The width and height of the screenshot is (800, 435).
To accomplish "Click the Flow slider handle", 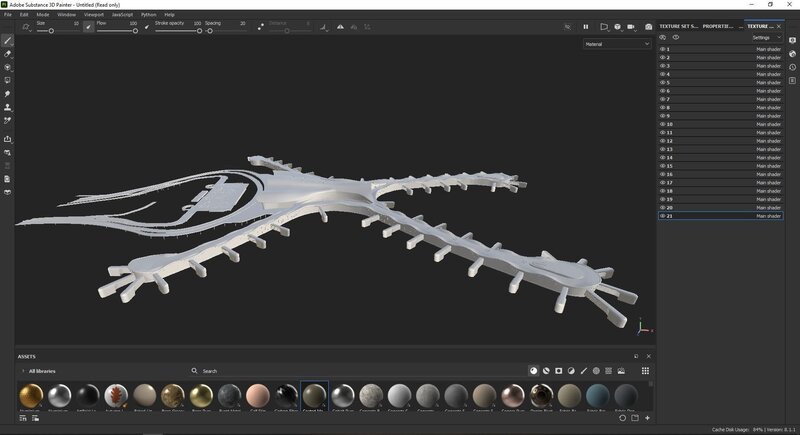I will (x=136, y=31).
